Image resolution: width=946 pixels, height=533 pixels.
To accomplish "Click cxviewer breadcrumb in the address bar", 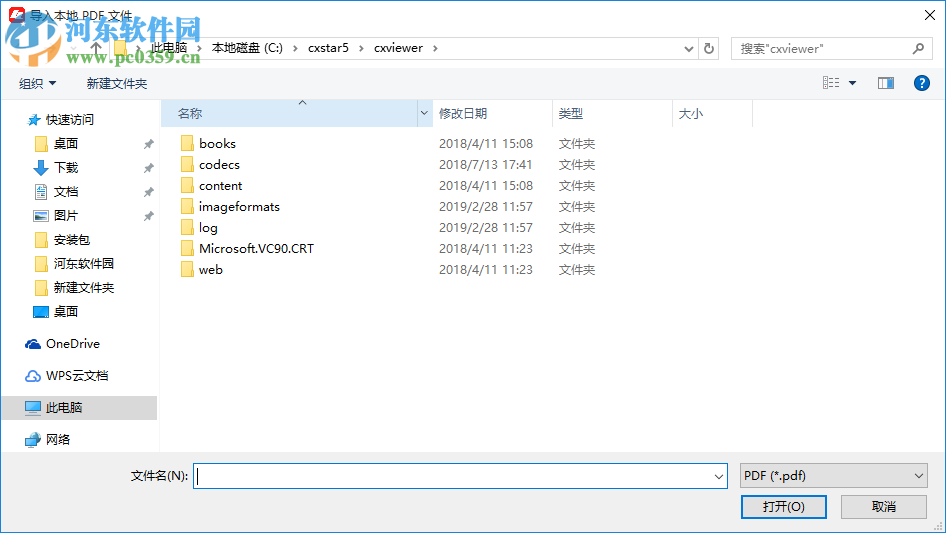I will pos(398,48).
